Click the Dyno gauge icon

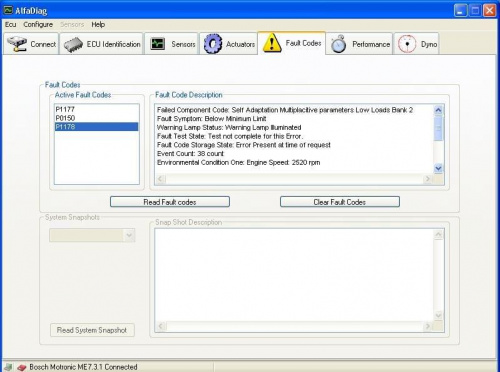(407, 44)
